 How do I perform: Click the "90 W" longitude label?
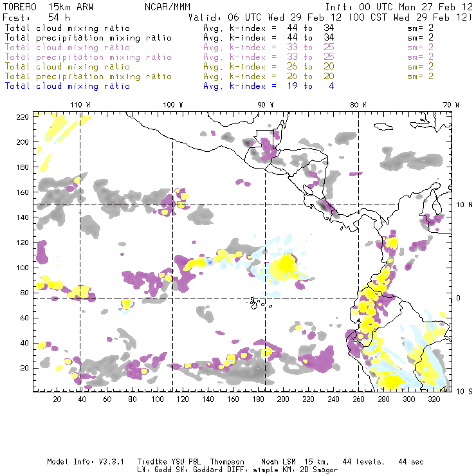click(265, 105)
